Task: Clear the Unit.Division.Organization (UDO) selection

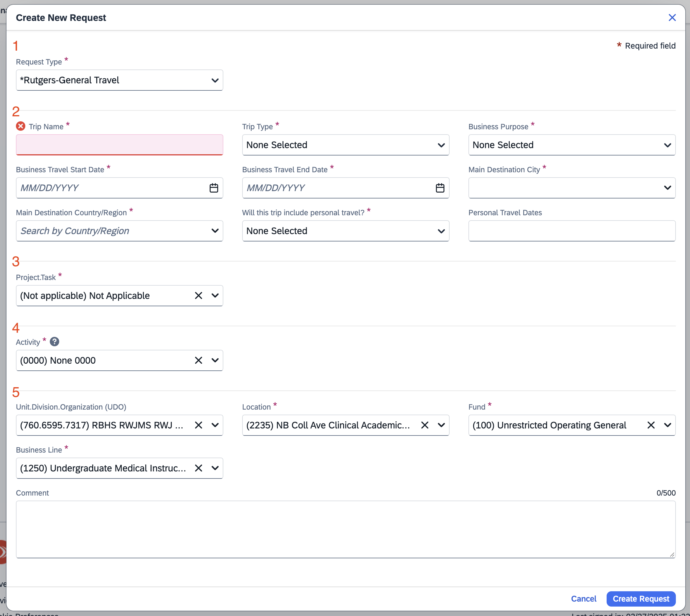Action: pos(198,425)
